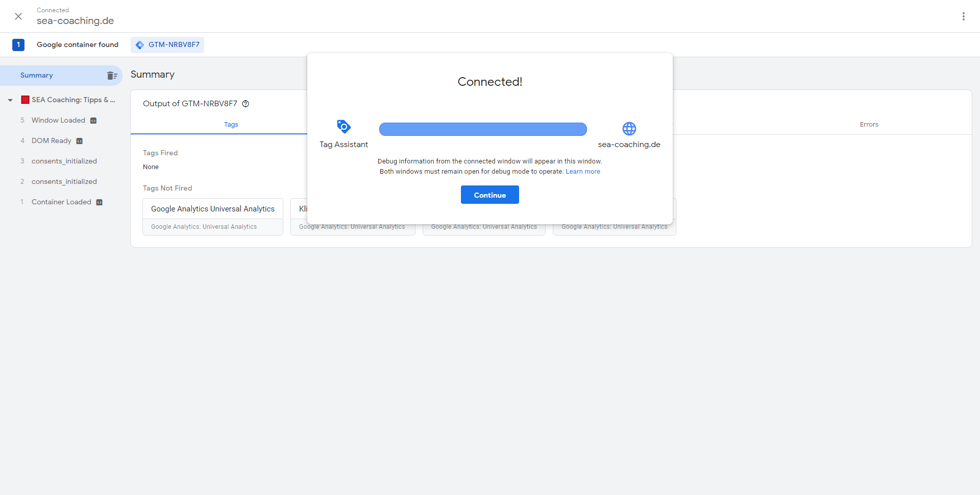Viewport: 980px width, 495px height.
Task: Open the Learn more link
Action: [583, 172]
